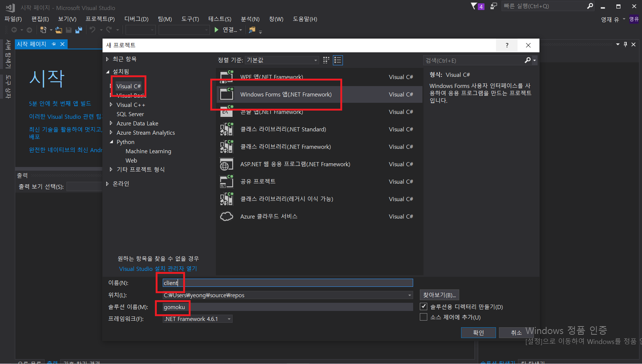Pin the Start Page tab
This screenshot has width=642, height=364.
[x=54, y=44]
